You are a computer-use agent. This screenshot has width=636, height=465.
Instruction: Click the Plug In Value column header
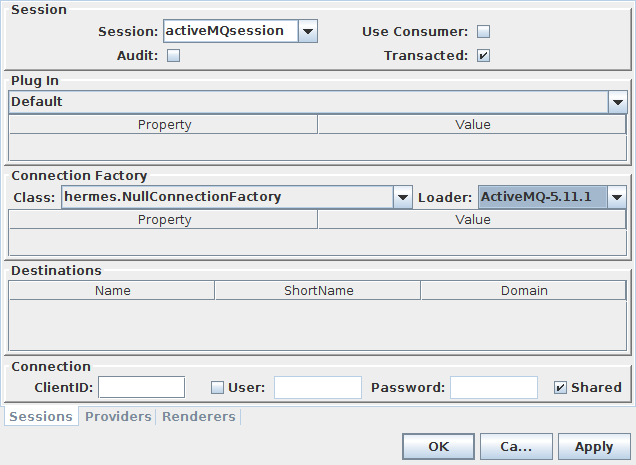pos(472,125)
